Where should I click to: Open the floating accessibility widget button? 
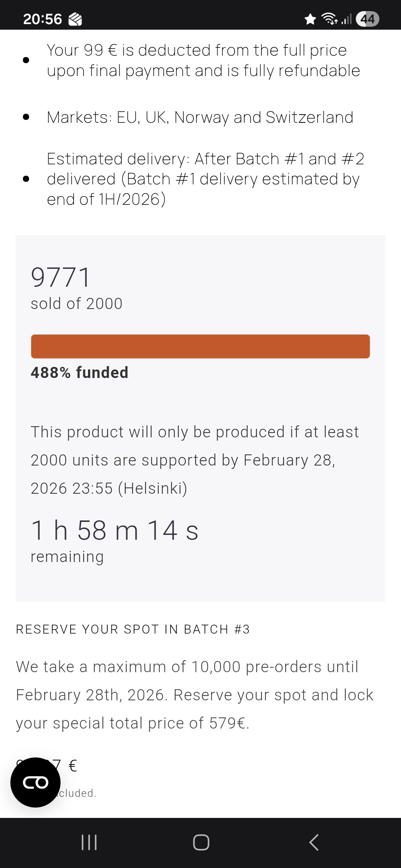(35, 782)
